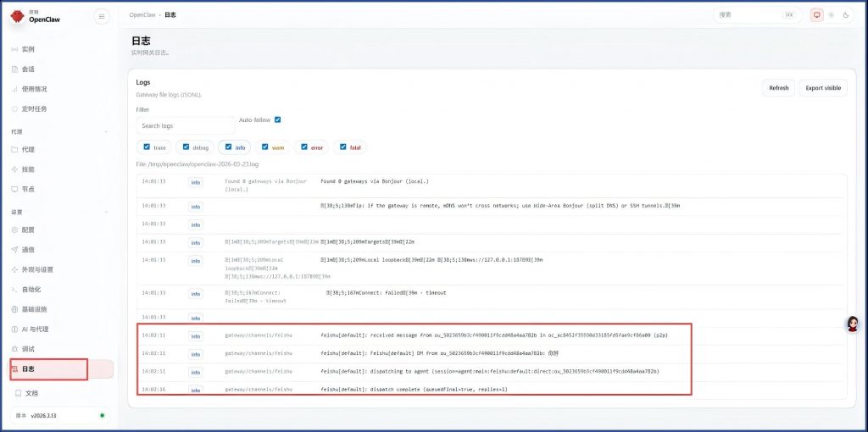This screenshot has width=868, height=432.
Task: Go to 文档 documentation in sidebar
Action: tap(31, 393)
